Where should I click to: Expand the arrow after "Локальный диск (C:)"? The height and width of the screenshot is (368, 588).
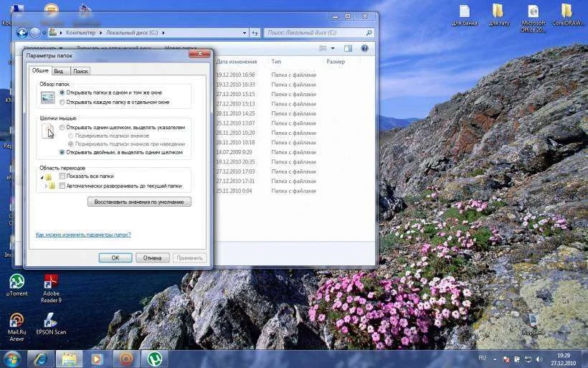(163, 32)
